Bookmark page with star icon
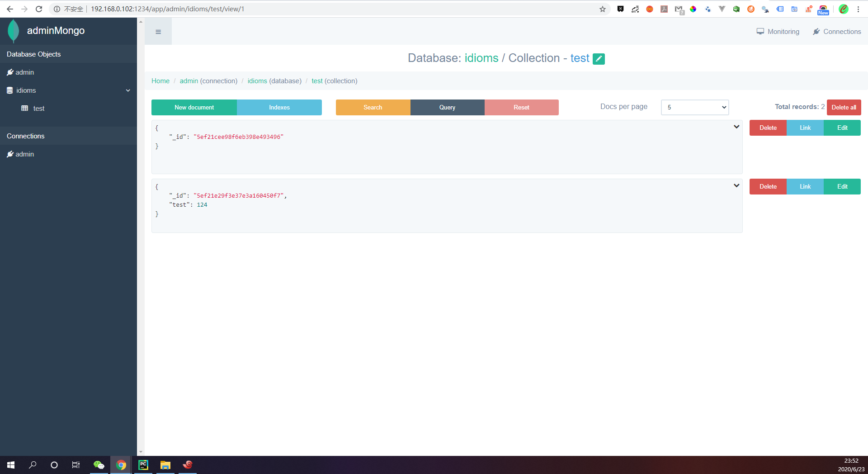 tap(603, 9)
